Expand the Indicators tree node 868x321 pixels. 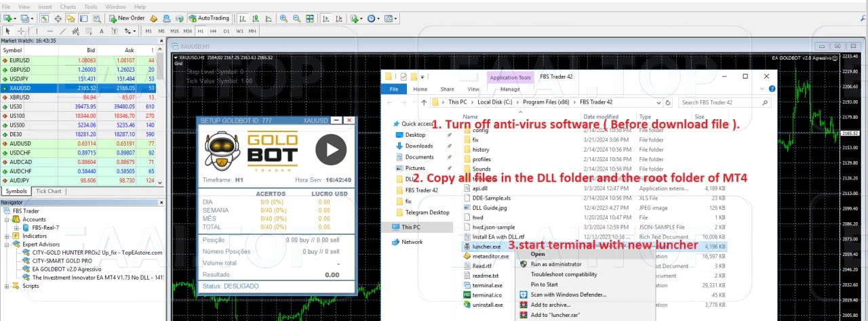pyautogui.click(x=7, y=236)
